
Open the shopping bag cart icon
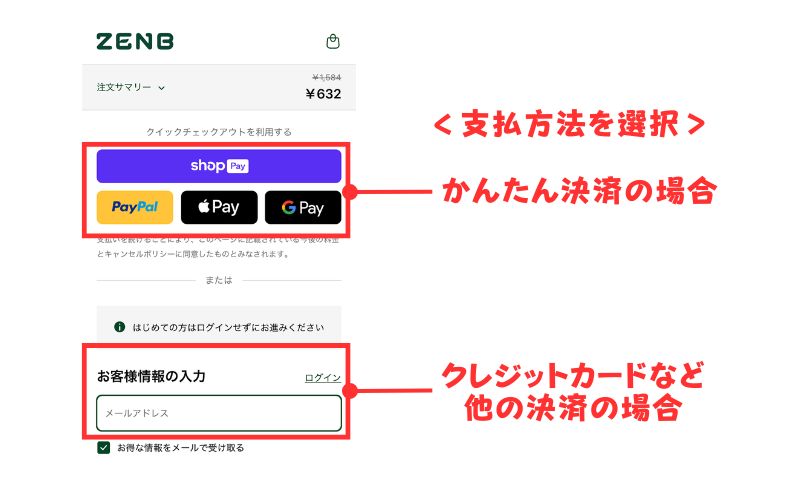click(x=333, y=41)
